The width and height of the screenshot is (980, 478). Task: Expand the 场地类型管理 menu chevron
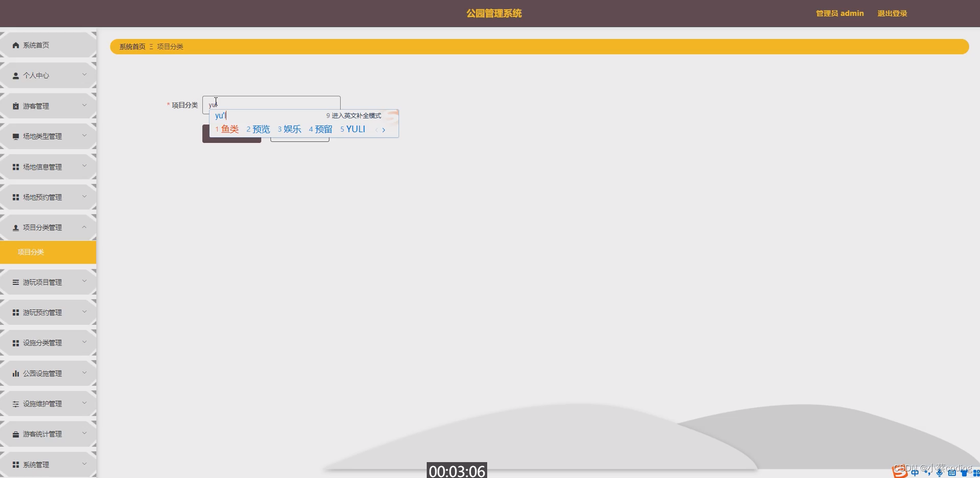pos(85,136)
